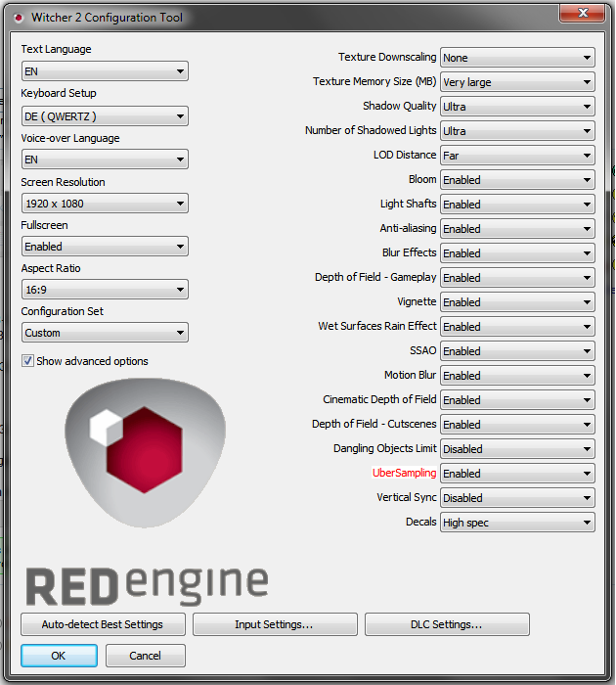
Task: Open Cinematic Depth of Field dropdown
Action: [517, 400]
